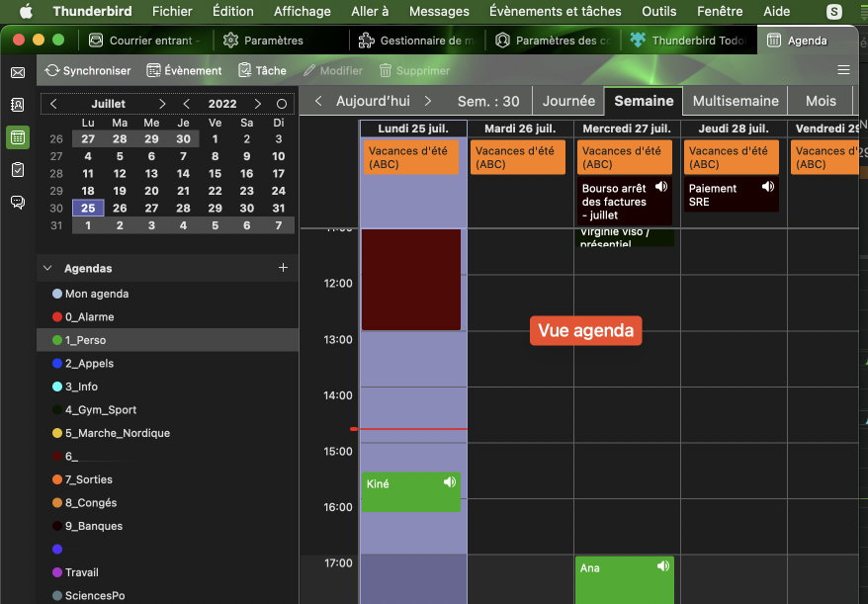
Task: Open the Évènements et tâches menu
Action: (x=555, y=12)
